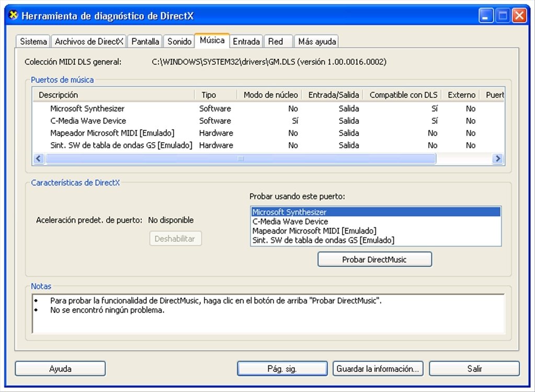Screen dimensions: 535x392
Task: Select Sint. SW de tabla de ondas table row
Action: coord(268,145)
